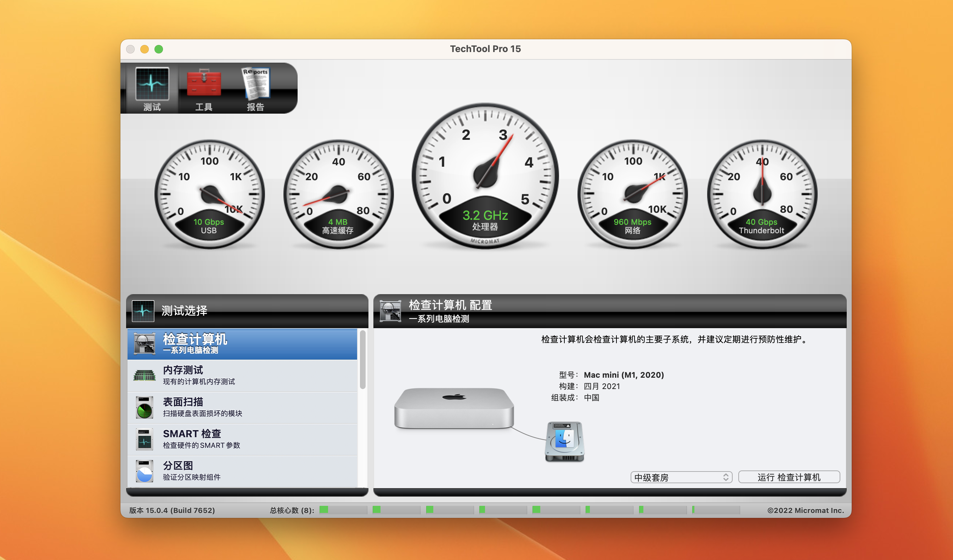Click the 40 Gbps Thunderbolt gauge

pyautogui.click(x=762, y=194)
